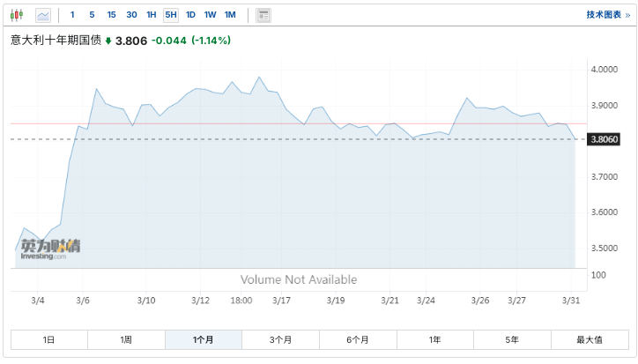The image size is (638, 364).
Task: Click the green down arrow price indicator
Action: (108, 41)
